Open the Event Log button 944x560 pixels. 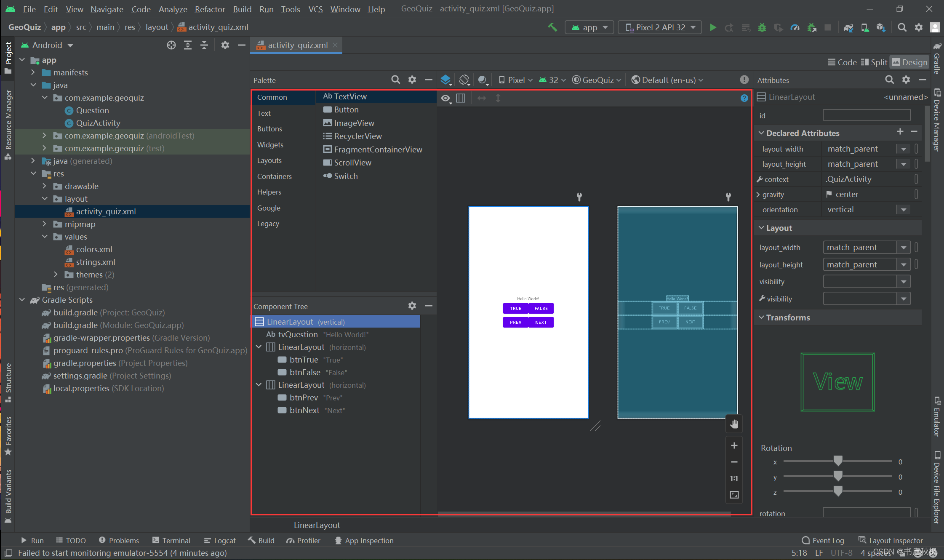[823, 540]
